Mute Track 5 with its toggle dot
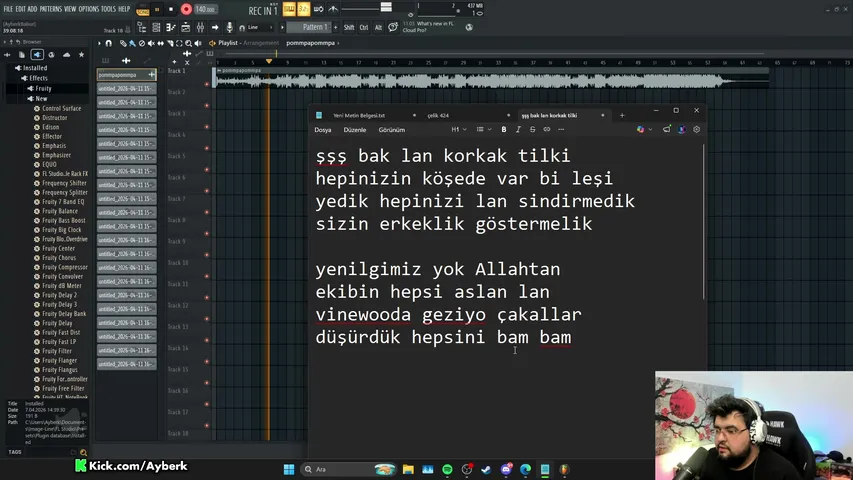The height and width of the screenshot is (480, 853). [207, 170]
